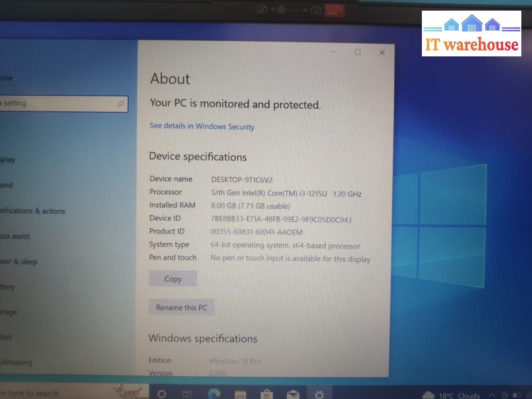Go to Power & sleep settings
The height and width of the screenshot is (399, 532).
pos(19,262)
